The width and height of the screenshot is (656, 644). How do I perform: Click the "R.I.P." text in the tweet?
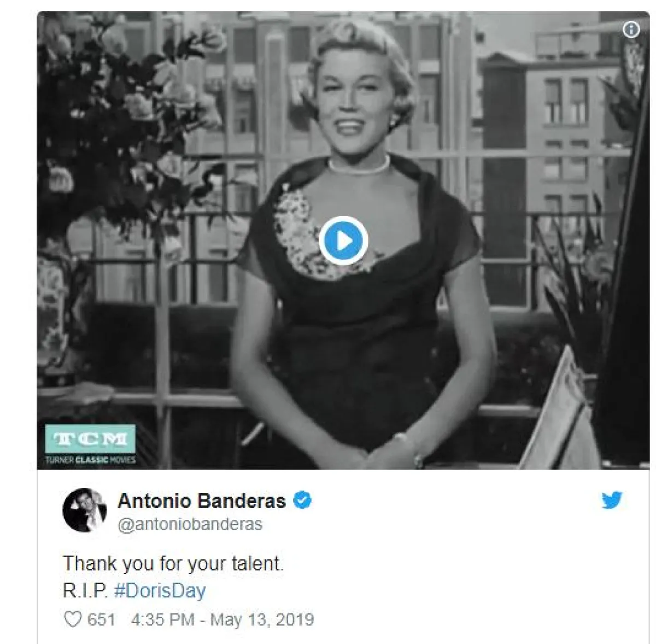(x=85, y=591)
